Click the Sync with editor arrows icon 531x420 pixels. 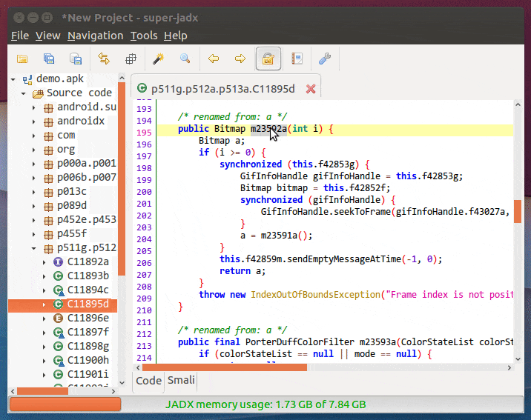[104, 59]
